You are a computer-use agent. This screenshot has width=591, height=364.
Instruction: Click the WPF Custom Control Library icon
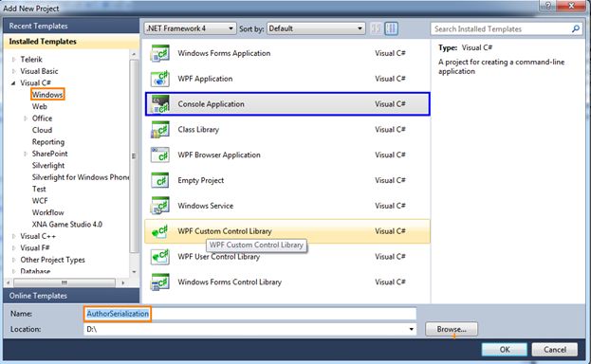pyautogui.click(x=160, y=231)
